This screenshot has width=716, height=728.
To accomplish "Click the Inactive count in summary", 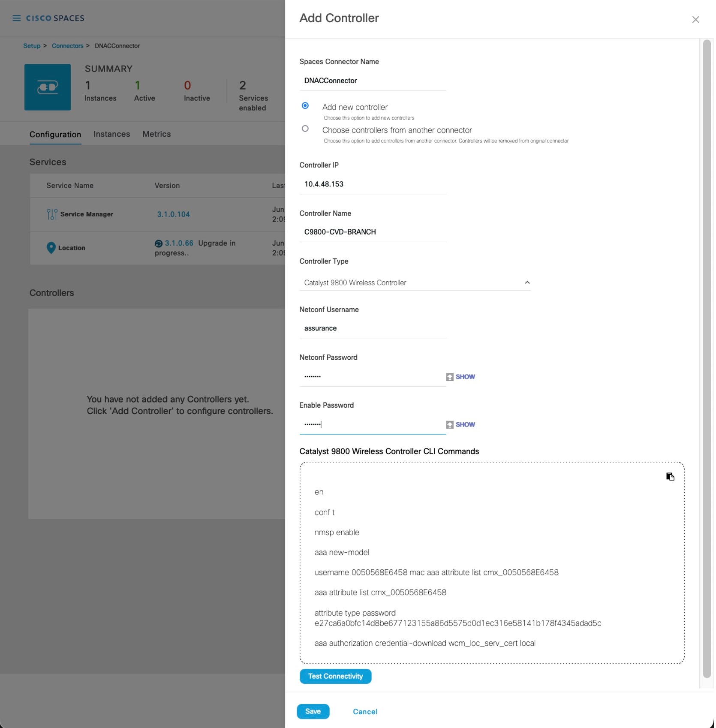I will tap(187, 85).
